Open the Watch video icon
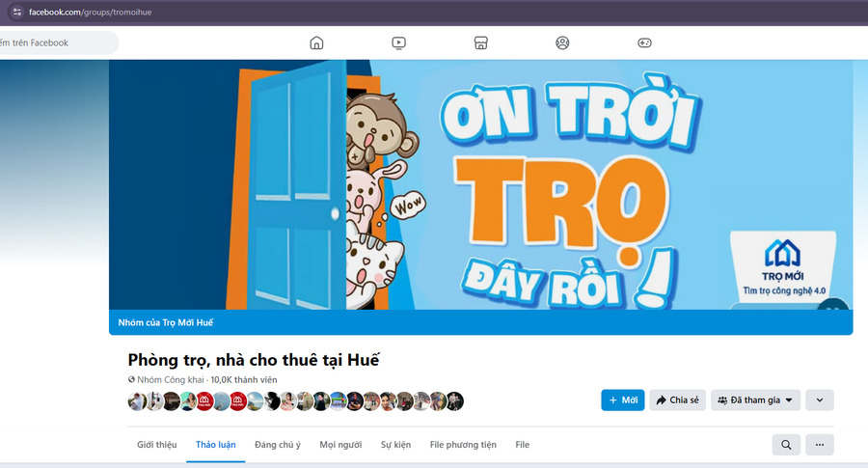 tap(398, 42)
